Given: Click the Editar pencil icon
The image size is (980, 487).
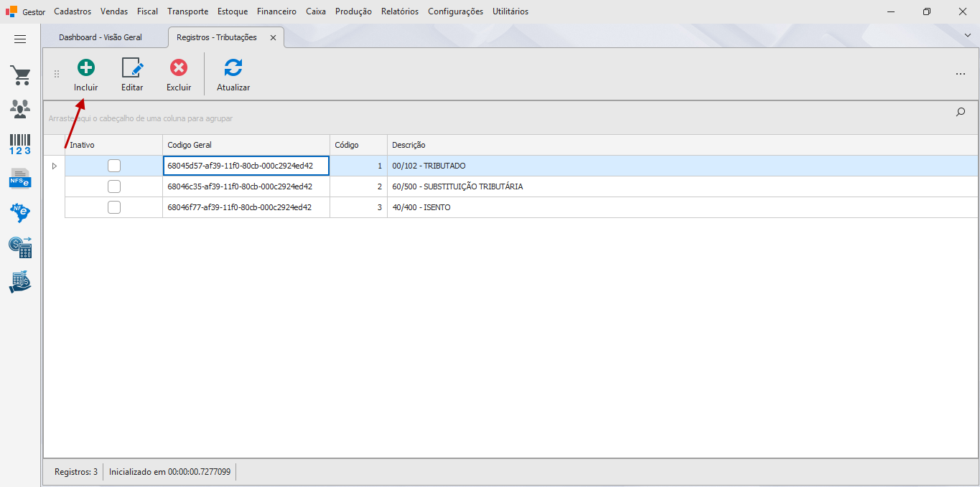Looking at the screenshot, I should (132, 68).
